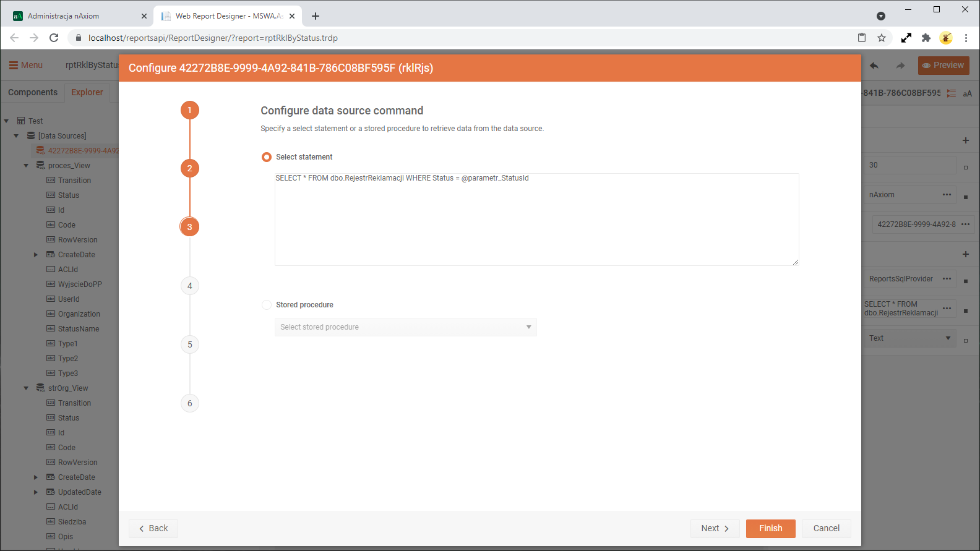Open a new browser tab
980x551 pixels.
tap(316, 16)
